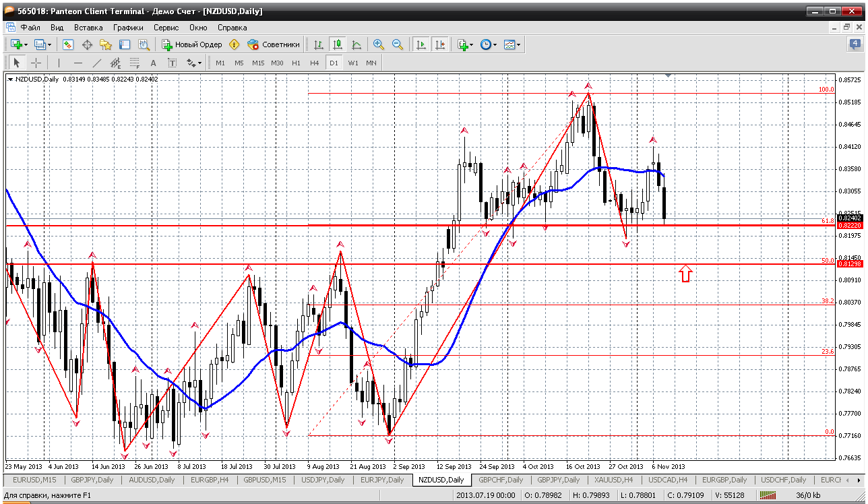Switch to the USDCAD,H4 chart tab
Screen dimensions: 868x504
coord(667,480)
